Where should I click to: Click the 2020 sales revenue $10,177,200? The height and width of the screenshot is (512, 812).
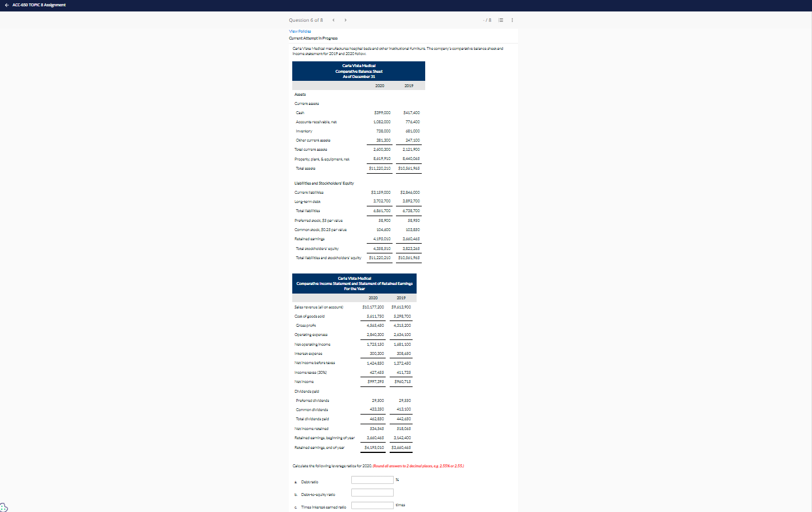[x=373, y=307]
